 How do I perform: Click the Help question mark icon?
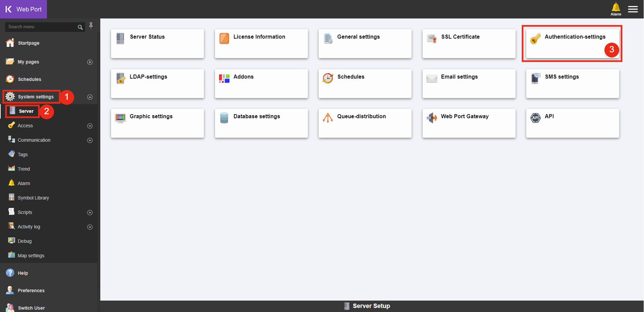tap(10, 273)
